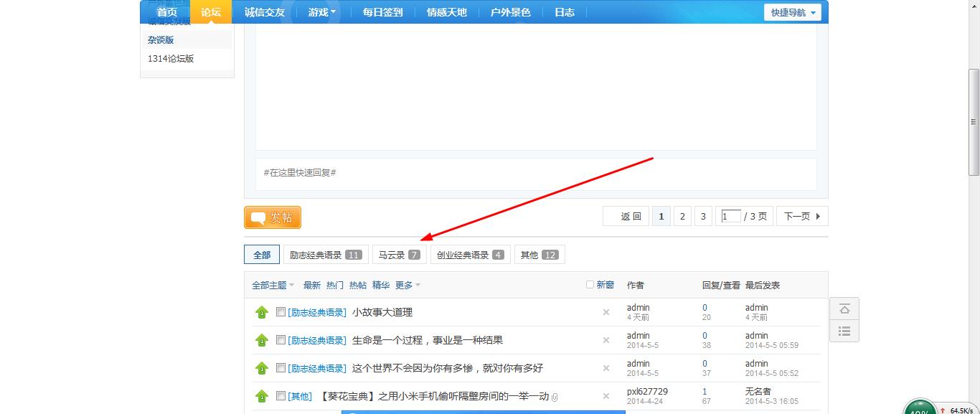The width and height of the screenshot is (980, 414).
Task: Select the 论坛 navigation tab
Action: click(x=211, y=12)
